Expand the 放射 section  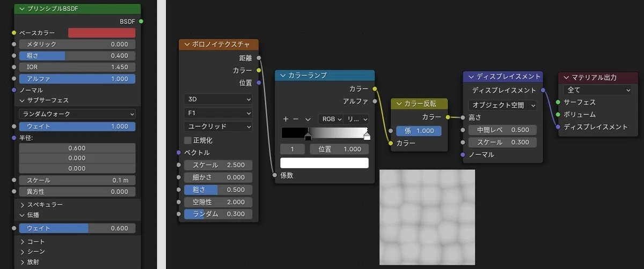(x=23, y=262)
